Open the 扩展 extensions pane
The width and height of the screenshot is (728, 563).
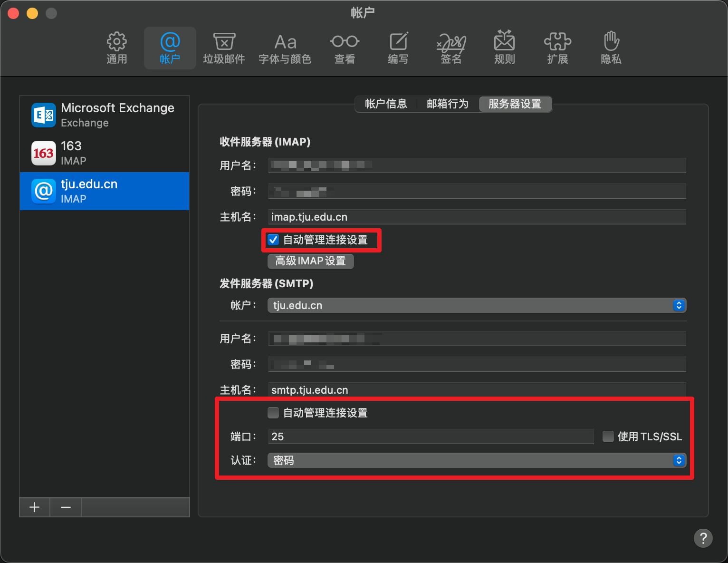(557, 48)
